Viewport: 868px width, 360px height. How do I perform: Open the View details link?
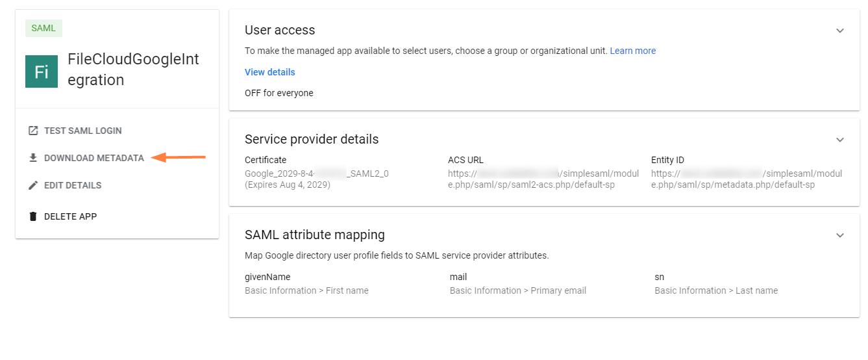269,72
